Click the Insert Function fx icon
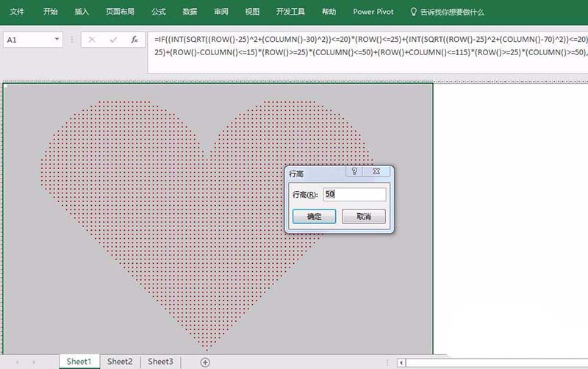 coord(133,40)
